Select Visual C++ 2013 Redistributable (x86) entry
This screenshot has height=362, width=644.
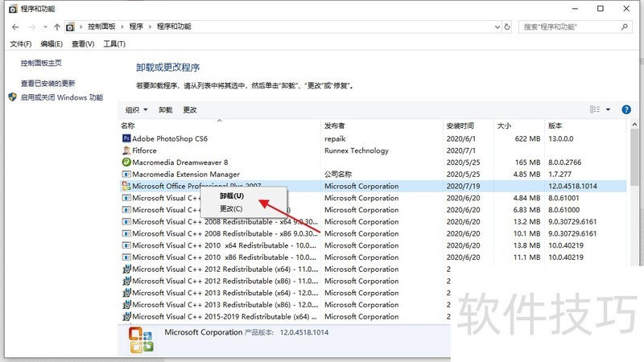tap(225, 305)
